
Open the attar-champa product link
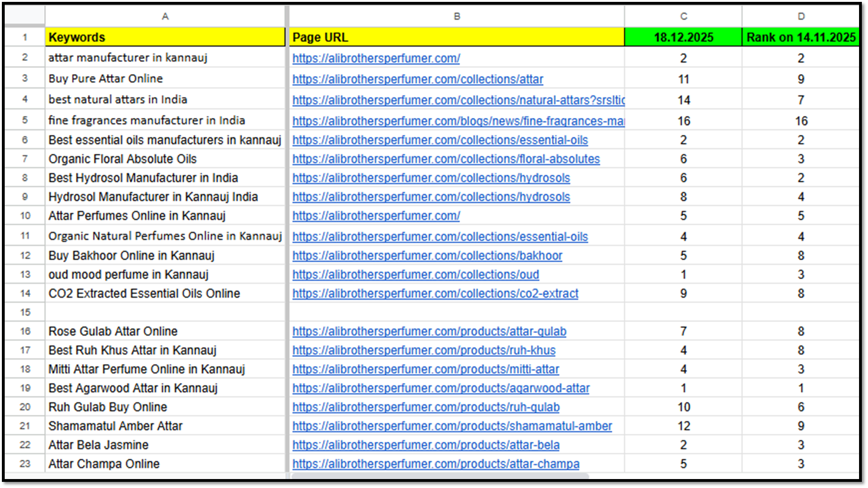coord(436,464)
